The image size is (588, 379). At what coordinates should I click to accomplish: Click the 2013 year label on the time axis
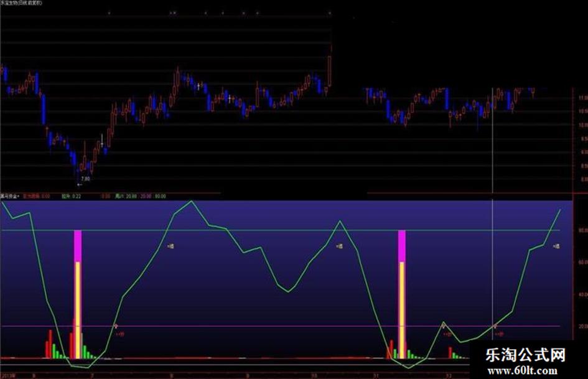7,376
